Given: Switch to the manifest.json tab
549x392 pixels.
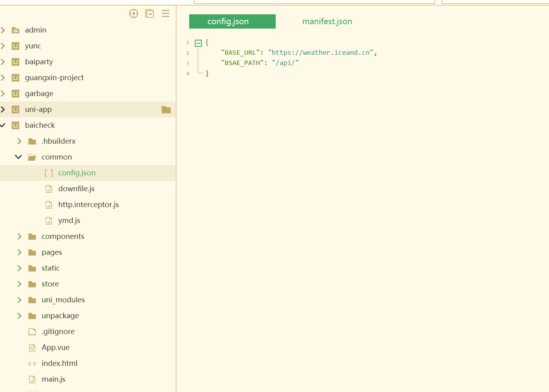Looking at the screenshot, I should (x=327, y=21).
